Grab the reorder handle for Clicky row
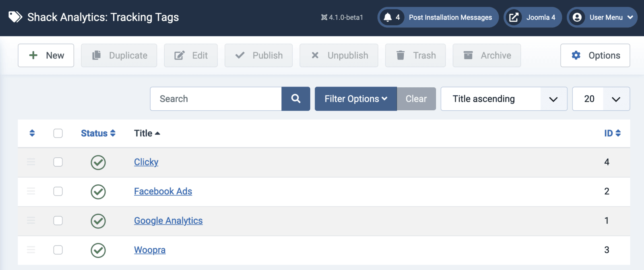The image size is (644, 270). click(31, 162)
